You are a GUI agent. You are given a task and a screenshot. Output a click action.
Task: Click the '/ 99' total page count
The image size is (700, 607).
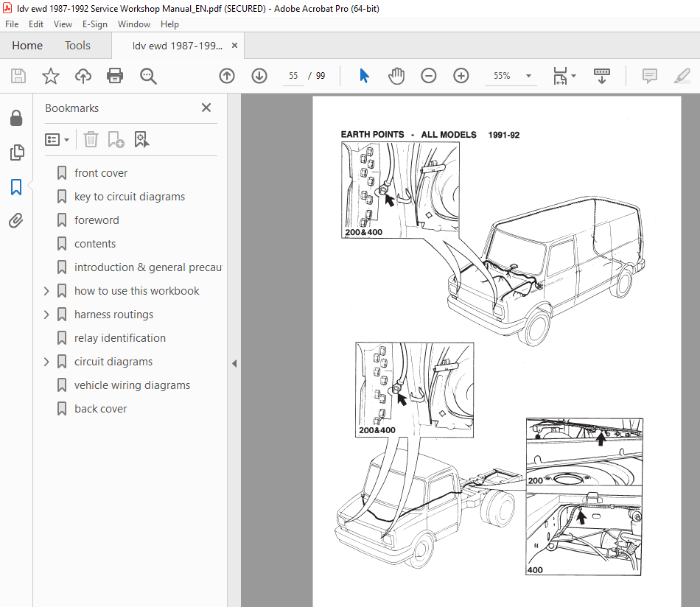coord(317,76)
